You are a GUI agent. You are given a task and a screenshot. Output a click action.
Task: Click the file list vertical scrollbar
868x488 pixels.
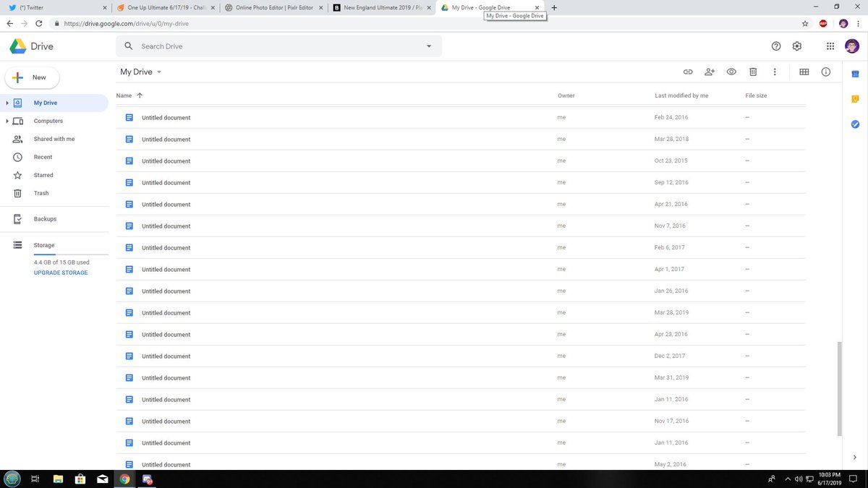(839, 389)
